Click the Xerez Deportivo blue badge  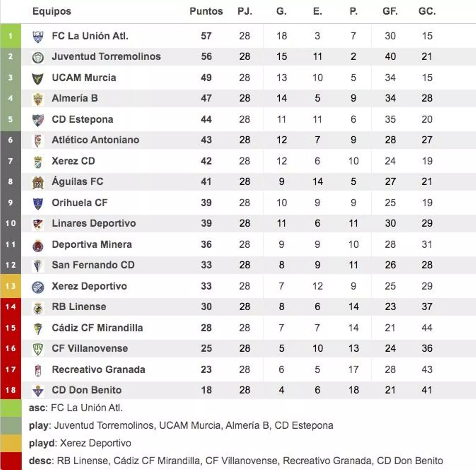click(38, 287)
